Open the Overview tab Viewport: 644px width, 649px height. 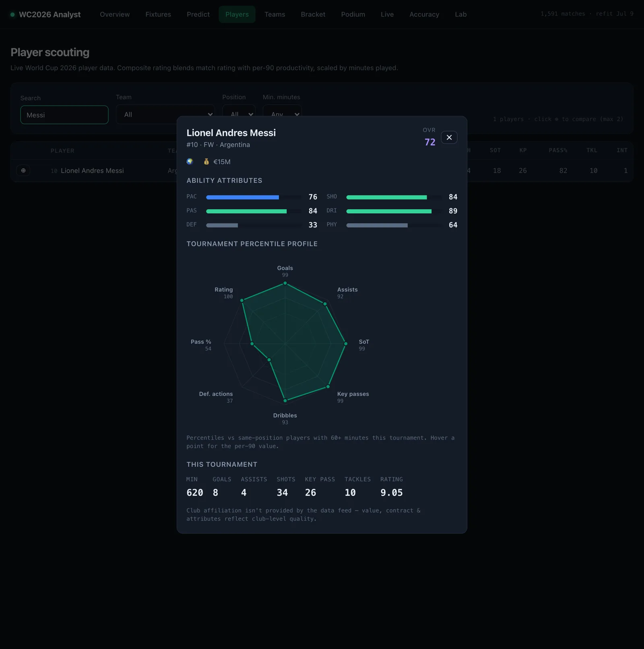point(115,14)
